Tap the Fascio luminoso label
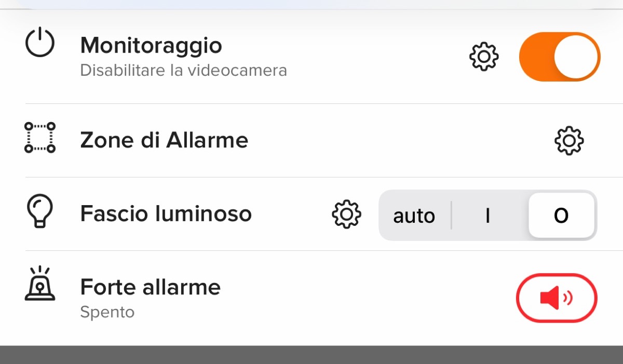The width and height of the screenshot is (623, 364). click(166, 214)
